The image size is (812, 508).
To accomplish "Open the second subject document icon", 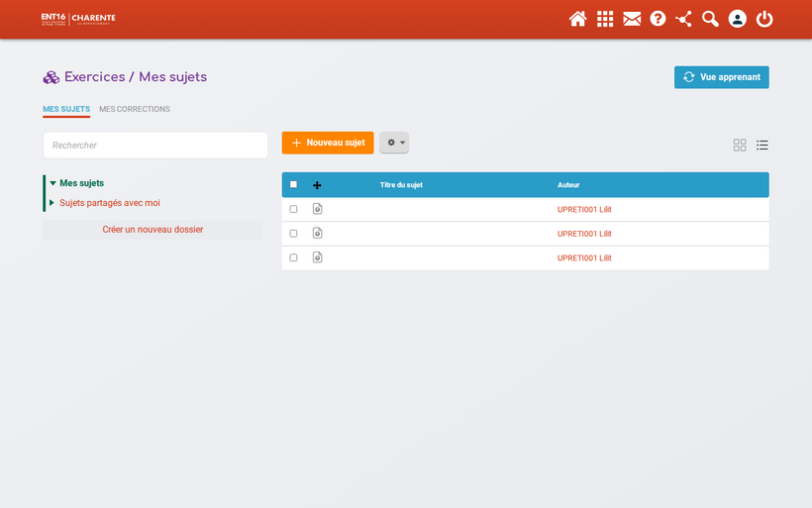I will (318, 233).
